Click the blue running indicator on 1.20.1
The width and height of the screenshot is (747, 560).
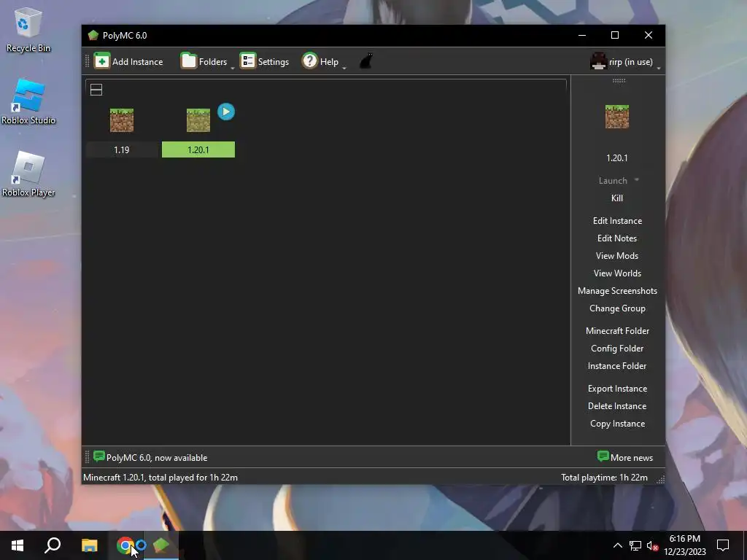click(226, 112)
